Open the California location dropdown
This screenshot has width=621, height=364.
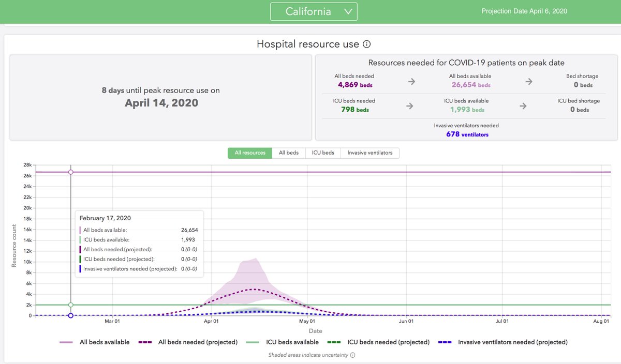pyautogui.click(x=314, y=11)
